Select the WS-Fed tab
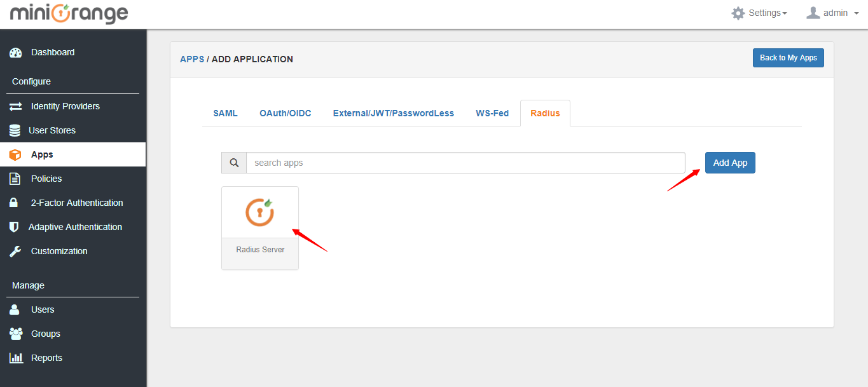The image size is (868, 387). click(x=492, y=113)
